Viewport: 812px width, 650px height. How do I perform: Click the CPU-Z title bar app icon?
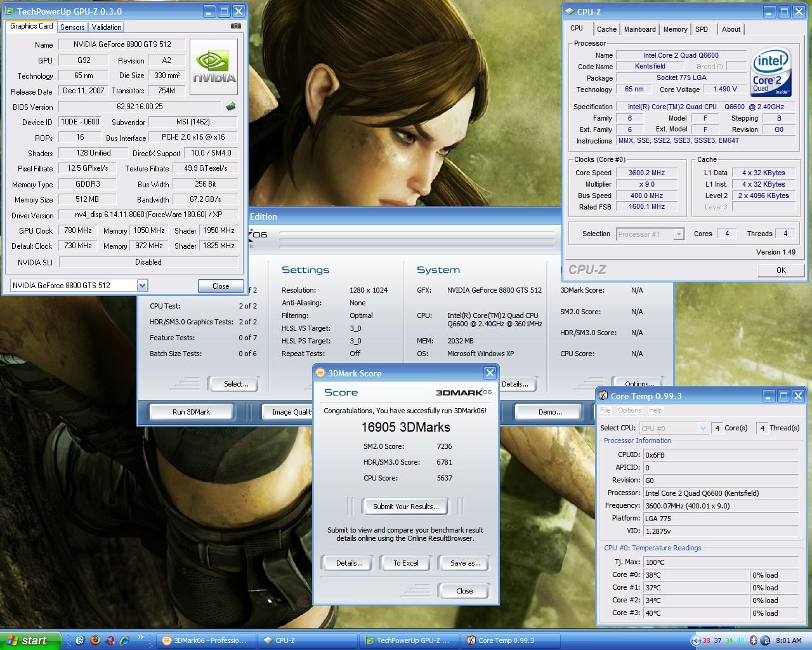click(569, 11)
